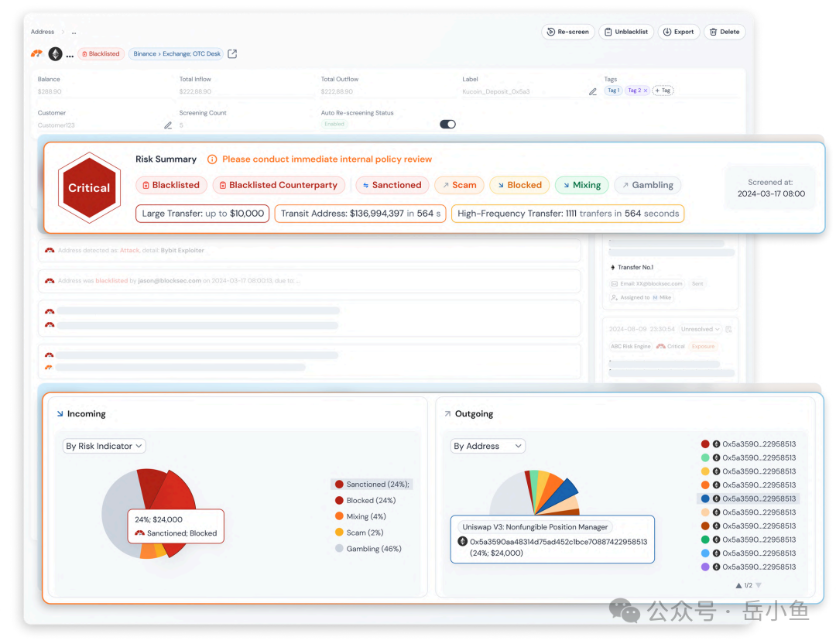
Task: Open the jason@blocksec.com blacklisted event row
Action: pos(309,281)
